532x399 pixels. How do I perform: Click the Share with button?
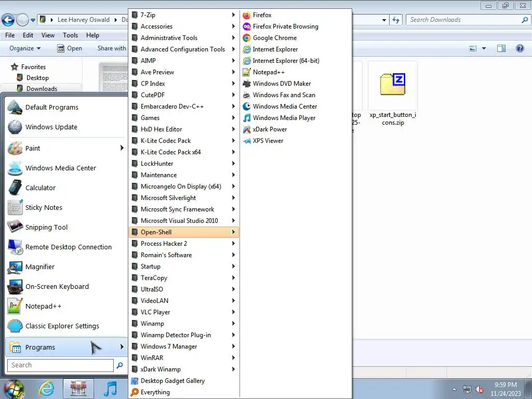112,48
